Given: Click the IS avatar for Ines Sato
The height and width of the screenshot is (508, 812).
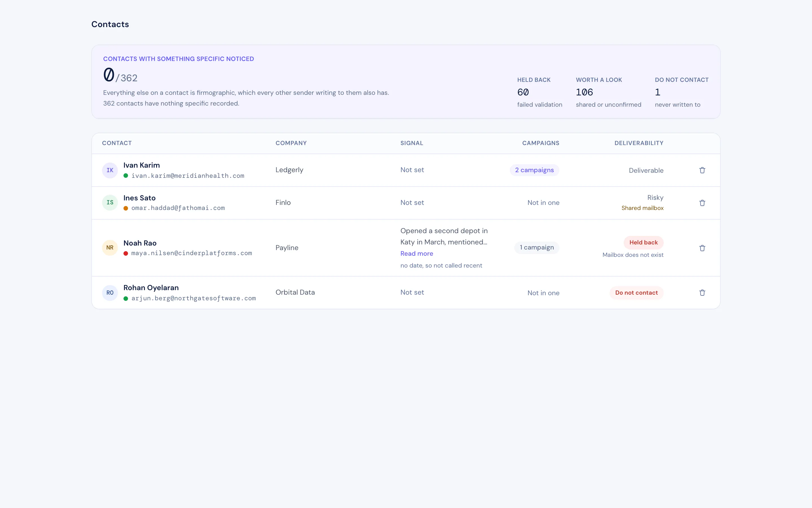Looking at the screenshot, I should tap(110, 203).
